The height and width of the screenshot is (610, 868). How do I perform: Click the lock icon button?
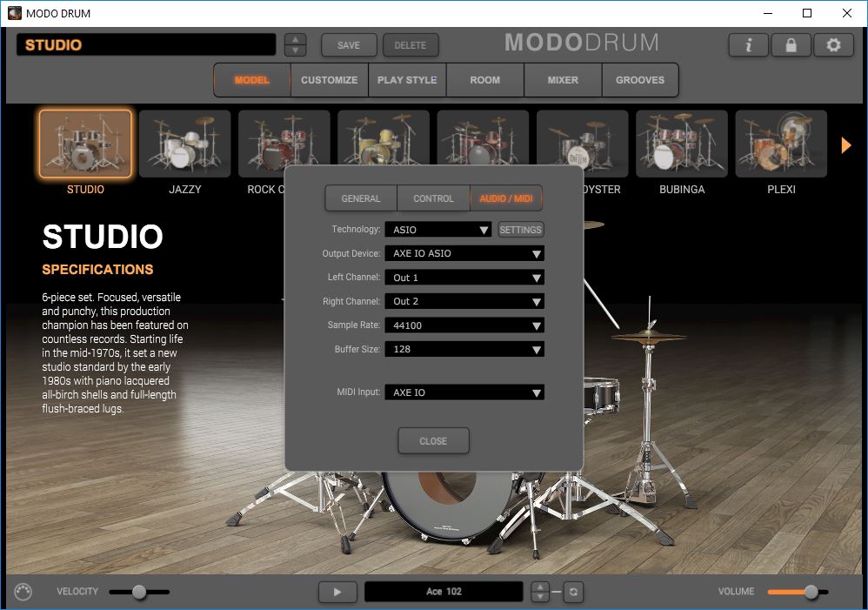(x=791, y=45)
